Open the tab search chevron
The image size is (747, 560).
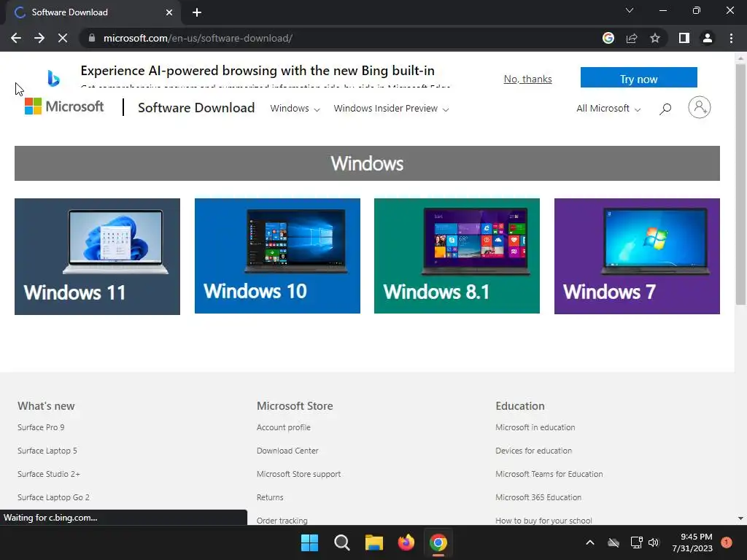point(630,10)
